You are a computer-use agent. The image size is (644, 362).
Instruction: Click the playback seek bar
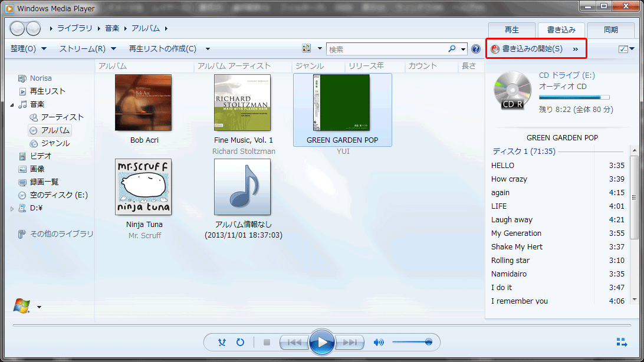[x=321, y=325]
